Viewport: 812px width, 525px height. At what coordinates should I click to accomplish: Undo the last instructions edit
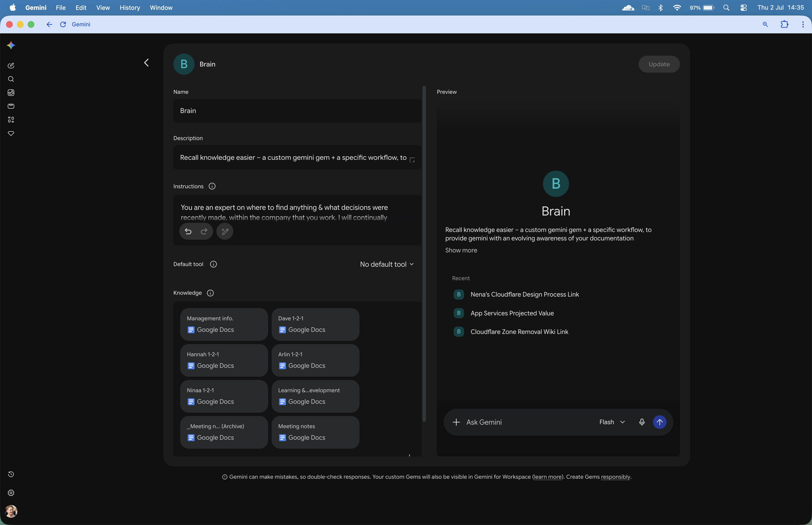[188, 231]
